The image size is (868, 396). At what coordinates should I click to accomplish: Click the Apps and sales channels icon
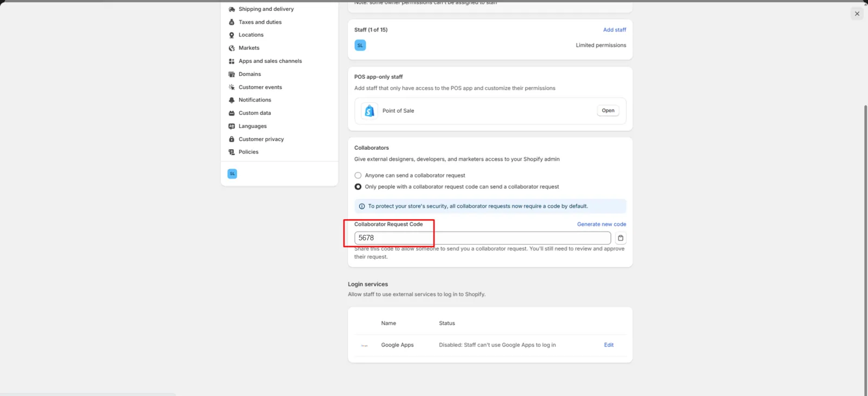pyautogui.click(x=232, y=61)
